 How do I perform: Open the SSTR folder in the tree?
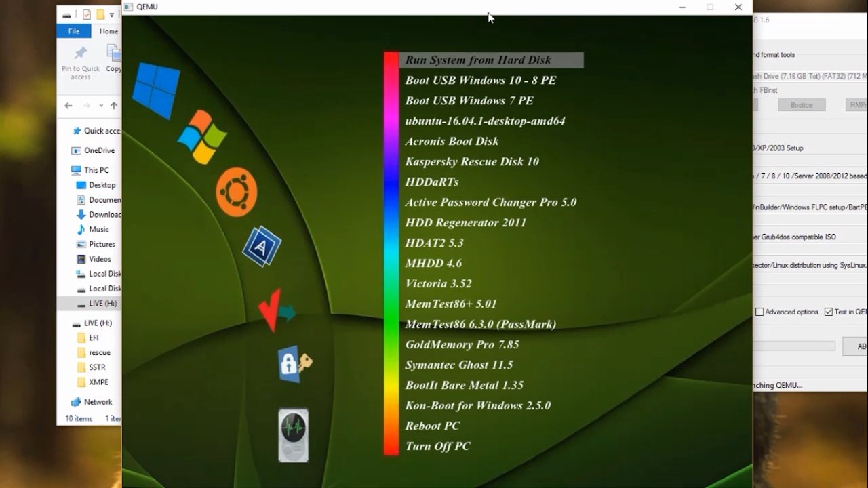pos(91,367)
